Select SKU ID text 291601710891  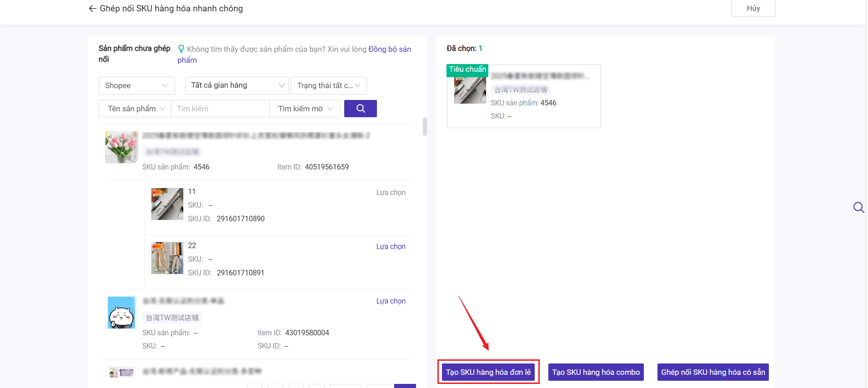point(241,273)
